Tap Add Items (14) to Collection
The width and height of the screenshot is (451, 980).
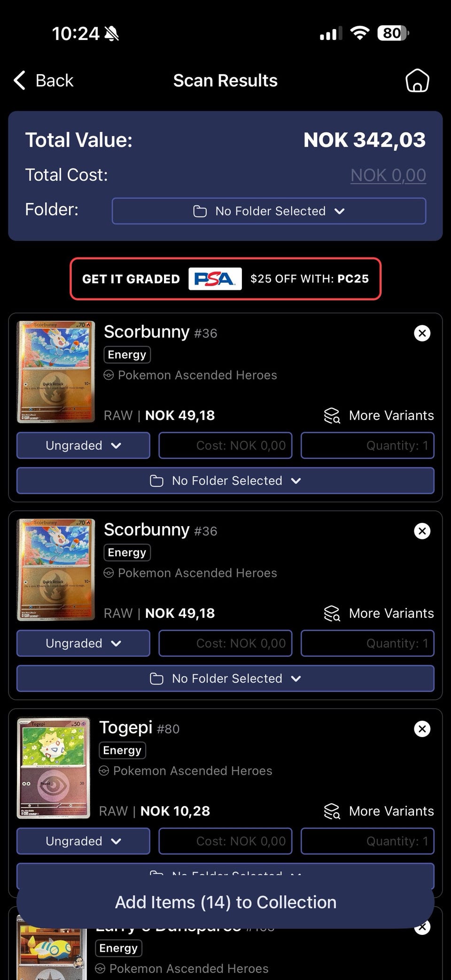point(225,902)
